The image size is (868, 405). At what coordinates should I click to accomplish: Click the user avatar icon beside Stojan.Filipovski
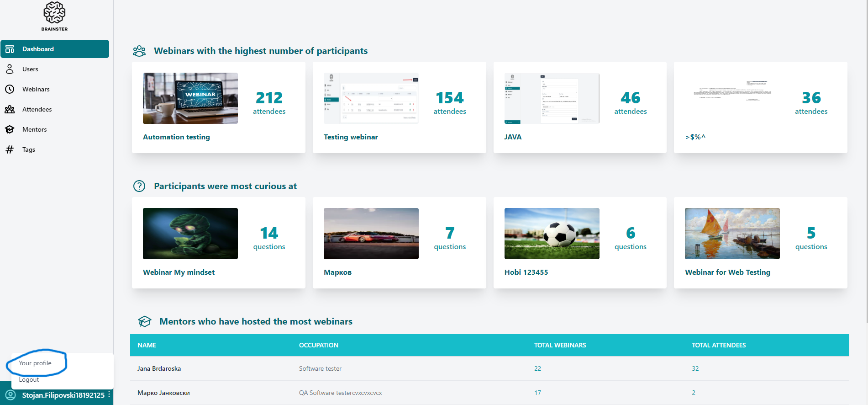tap(10, 395)
